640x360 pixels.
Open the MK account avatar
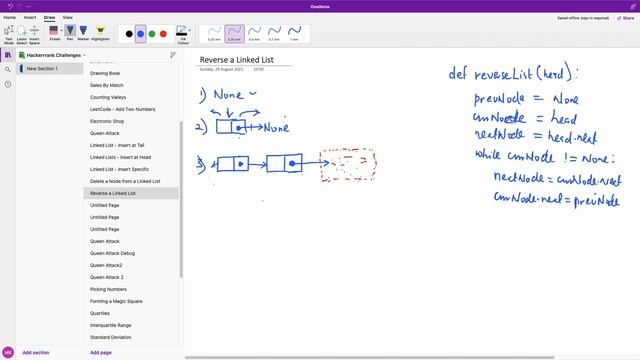(8, 352)
